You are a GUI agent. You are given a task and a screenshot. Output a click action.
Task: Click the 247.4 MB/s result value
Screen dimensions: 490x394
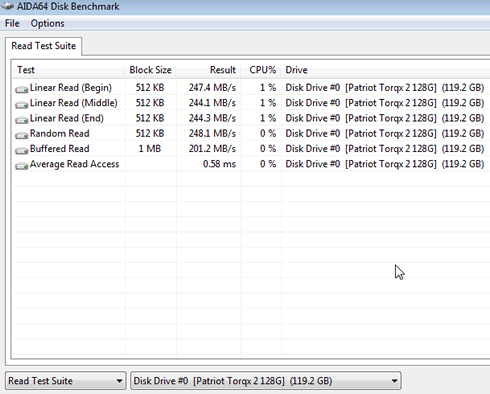point(212,88)
